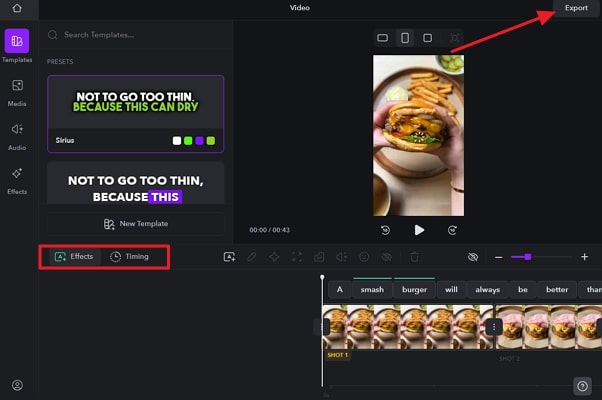
Task: Create a New Template
Action: (136, 224)
